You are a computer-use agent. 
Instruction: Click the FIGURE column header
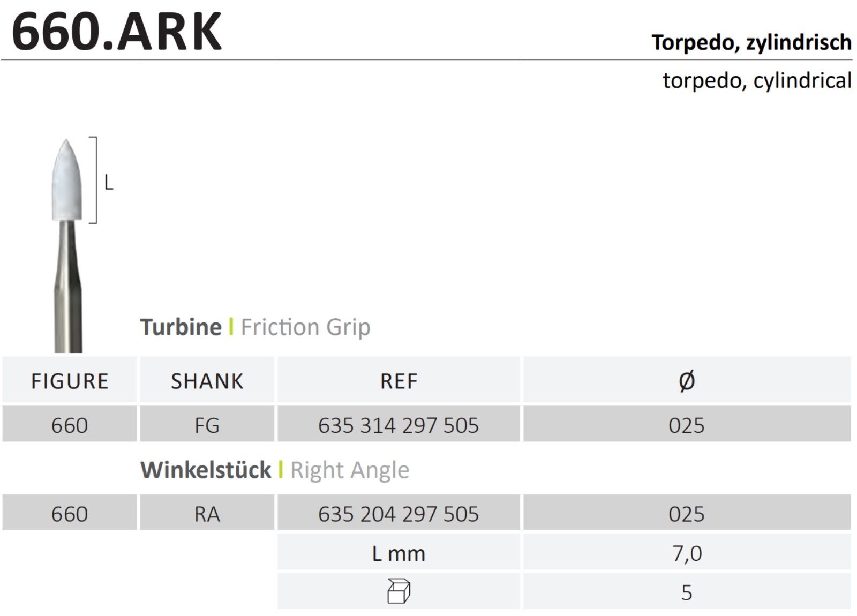pyautogui.click(x=70, y=381)
